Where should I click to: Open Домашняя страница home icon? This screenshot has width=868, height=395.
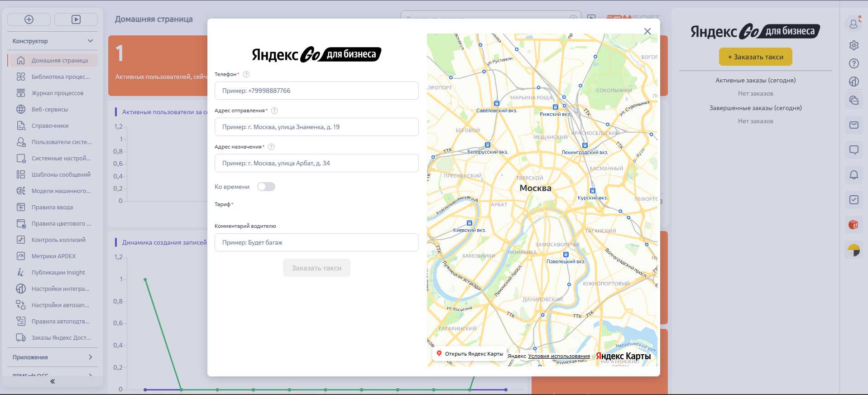(21, 60)
